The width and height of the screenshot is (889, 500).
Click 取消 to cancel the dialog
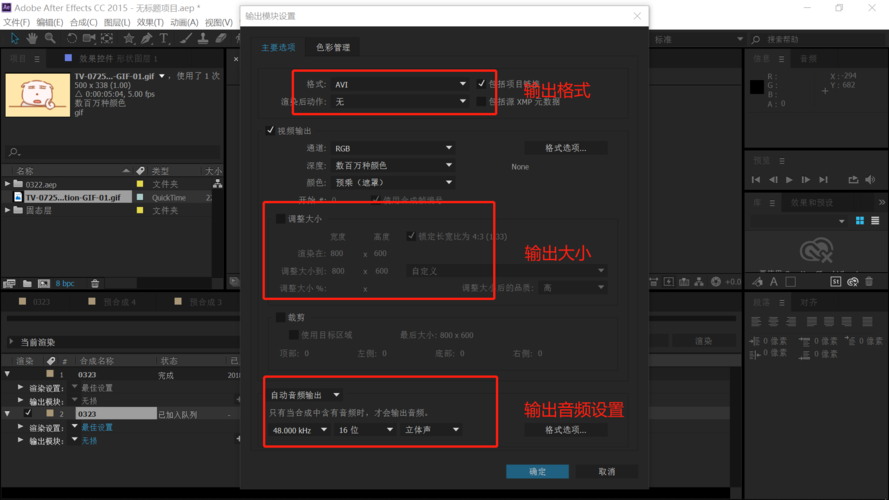coord(607,472)
